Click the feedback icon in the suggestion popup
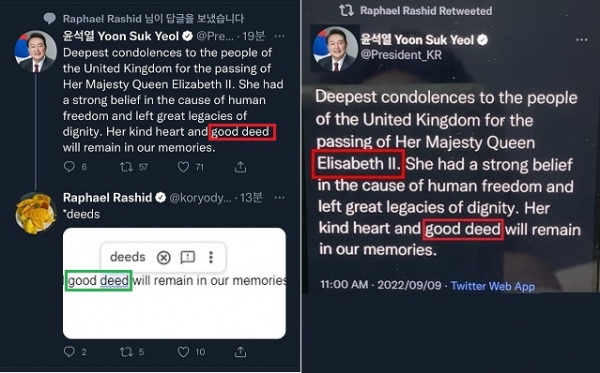The image size is (600, 373). 188,257
